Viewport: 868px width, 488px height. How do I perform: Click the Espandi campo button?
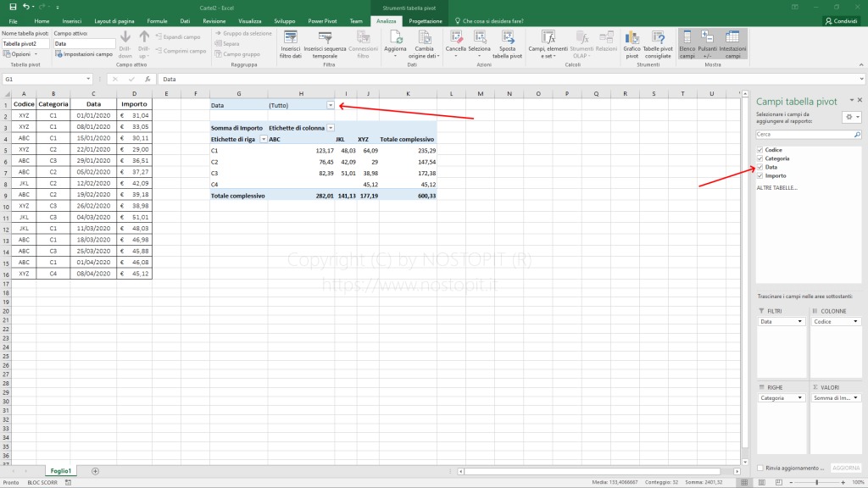[x=178, y=36]
